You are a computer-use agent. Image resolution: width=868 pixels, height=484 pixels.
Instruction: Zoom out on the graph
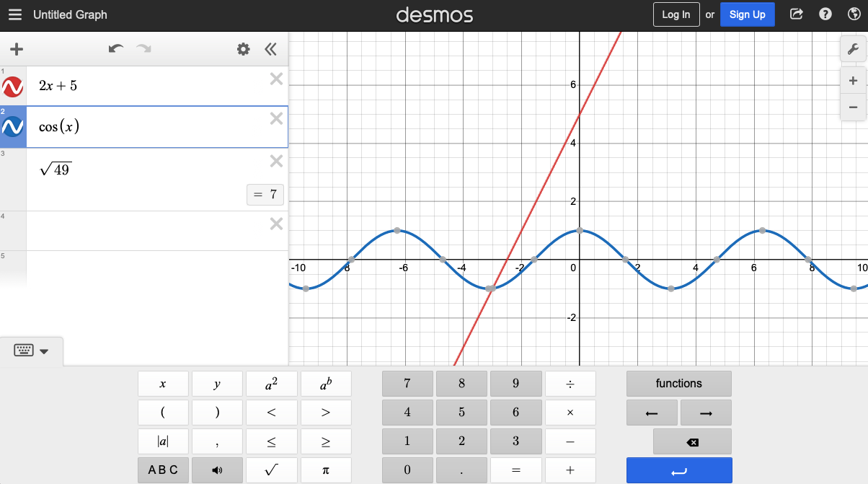click(853, 107)
